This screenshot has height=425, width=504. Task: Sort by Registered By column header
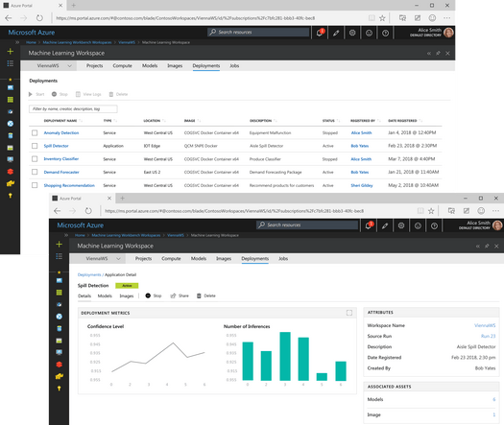tap(365, 121)
